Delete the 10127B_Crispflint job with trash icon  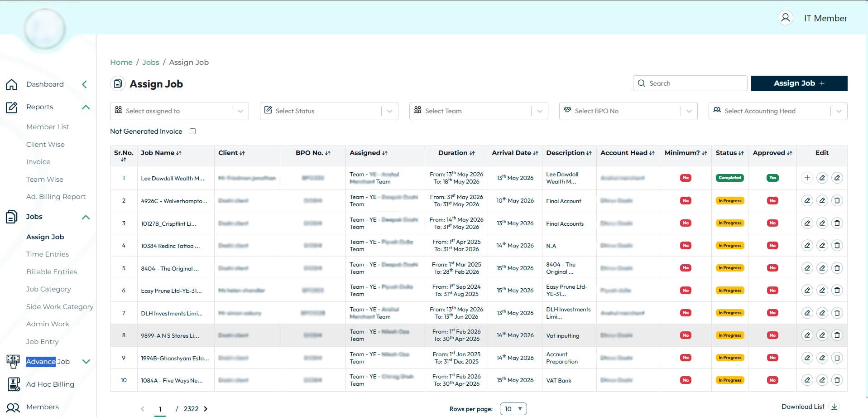(x=837, y=223)
